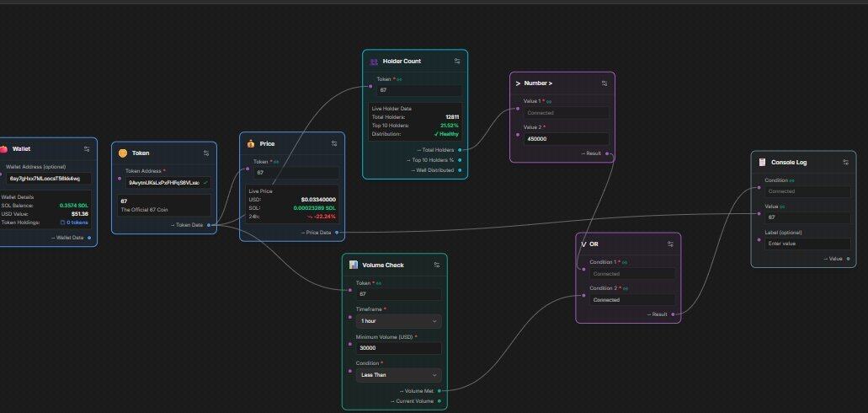Click the Token coin icon
Screen dimensions: 868x413
coord(122,153)
